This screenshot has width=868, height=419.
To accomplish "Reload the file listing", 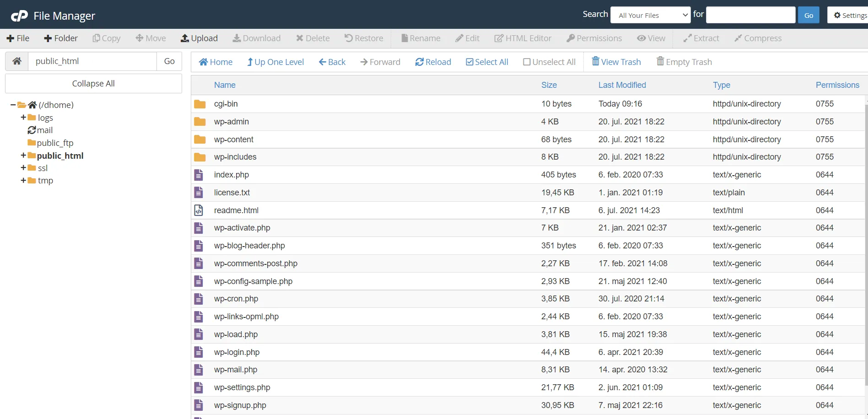I will click(433, 62).
